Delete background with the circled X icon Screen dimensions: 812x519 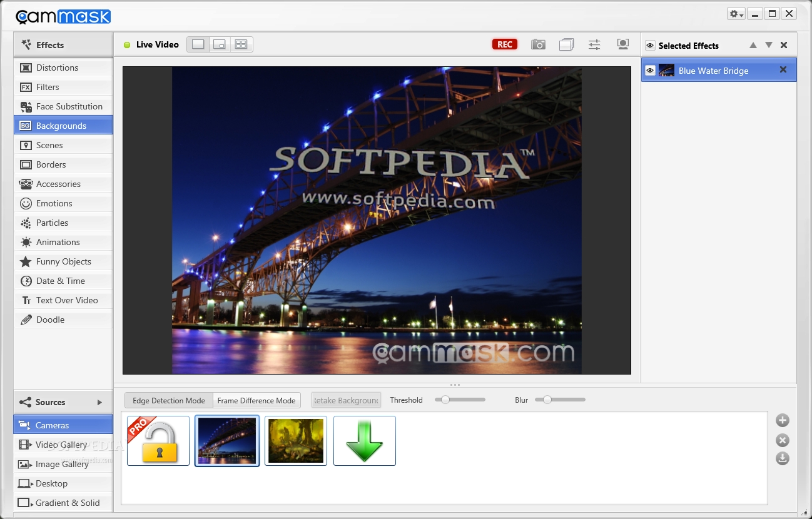coord(783,440)
